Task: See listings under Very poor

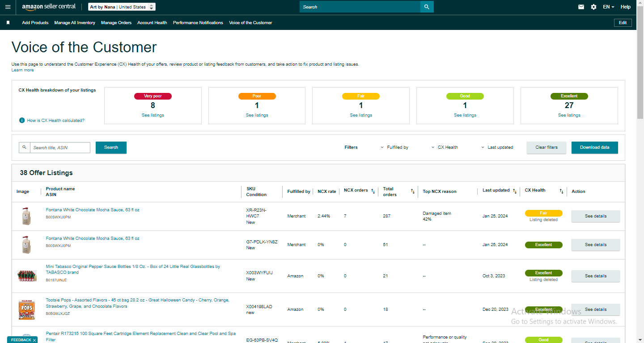Action: (x=153, y=115)
